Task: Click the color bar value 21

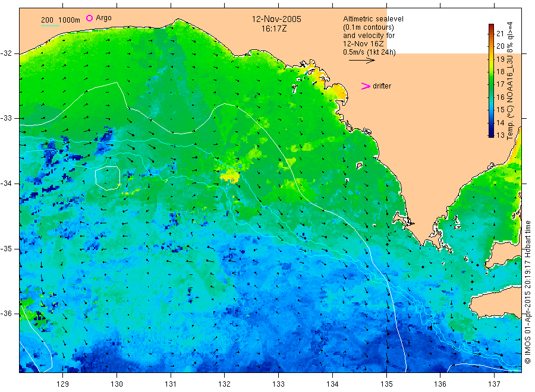Action: [500, 33]
